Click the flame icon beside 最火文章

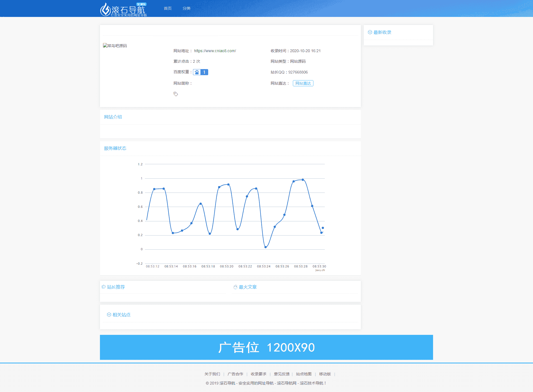[235, 287]
